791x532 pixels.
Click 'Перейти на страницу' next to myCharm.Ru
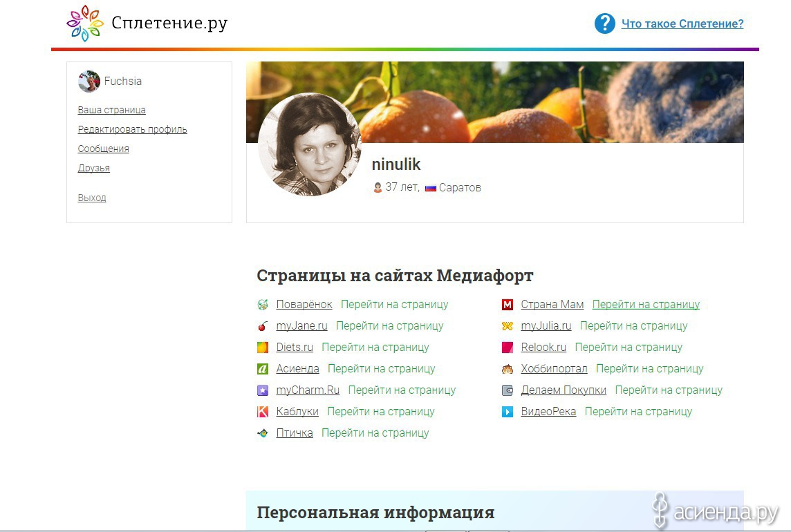(x=402, y=390)
